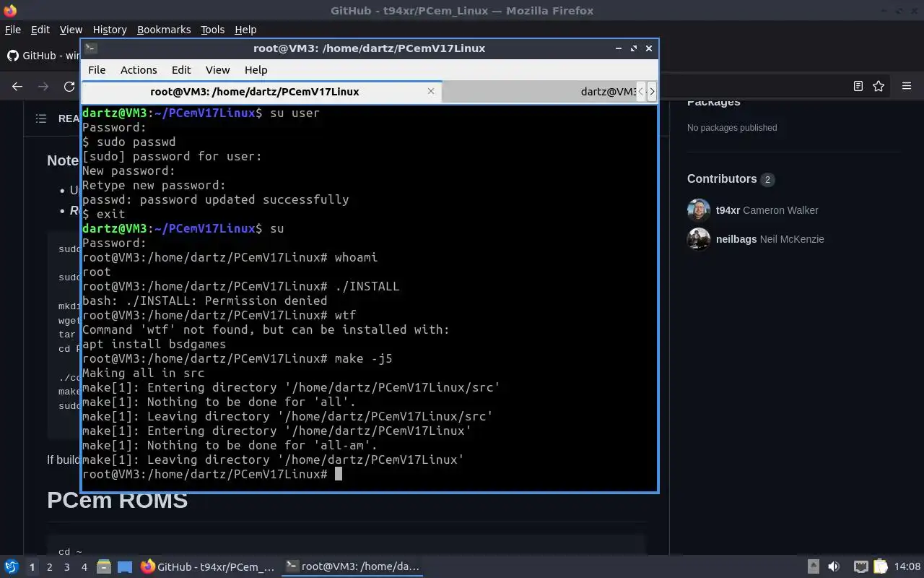The image size is (924, 578).
Task: Click neilbags avatar image
Action: pos(699,239)
